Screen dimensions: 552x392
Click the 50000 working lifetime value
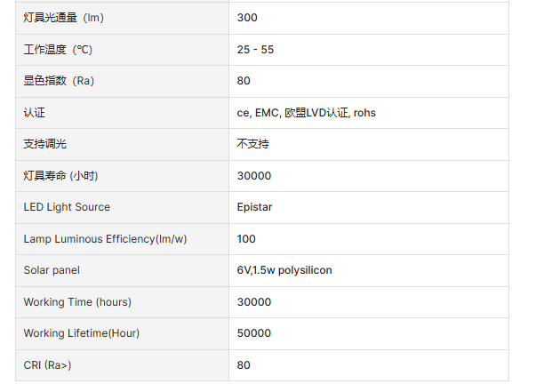tap(254, 333)
